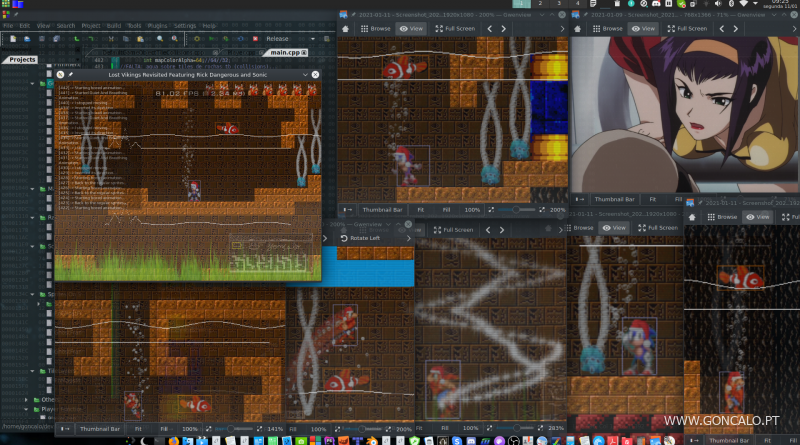Screen dimensions: 800x445
Task: Click the New file icon in Code::Blocks toolbar
Action: tap(13, 39)
